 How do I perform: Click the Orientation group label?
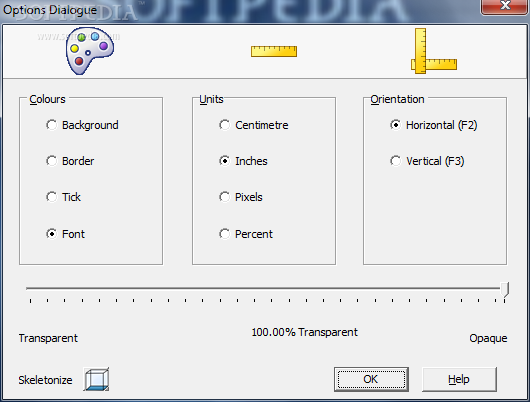click(x=397, y=99)
